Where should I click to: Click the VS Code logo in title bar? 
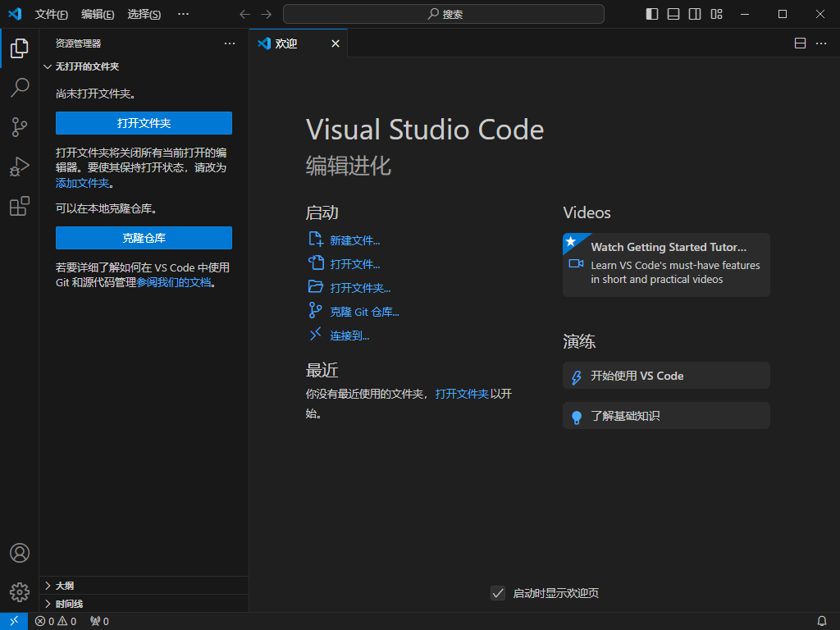pyautogui.click(x=15, y=14)
